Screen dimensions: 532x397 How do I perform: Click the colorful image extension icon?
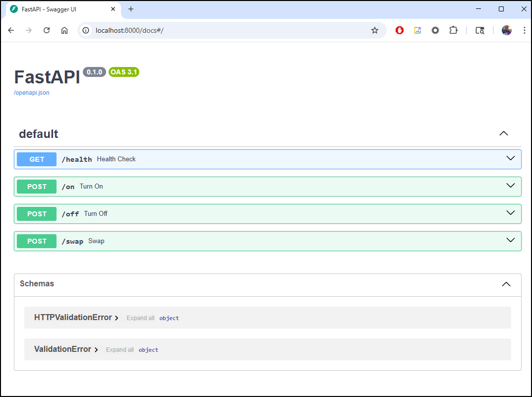[417, 30]
